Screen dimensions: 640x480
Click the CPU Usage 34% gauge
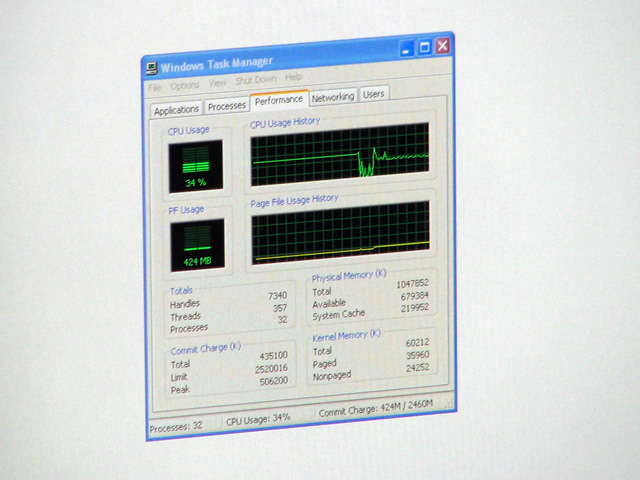[195, 165]
